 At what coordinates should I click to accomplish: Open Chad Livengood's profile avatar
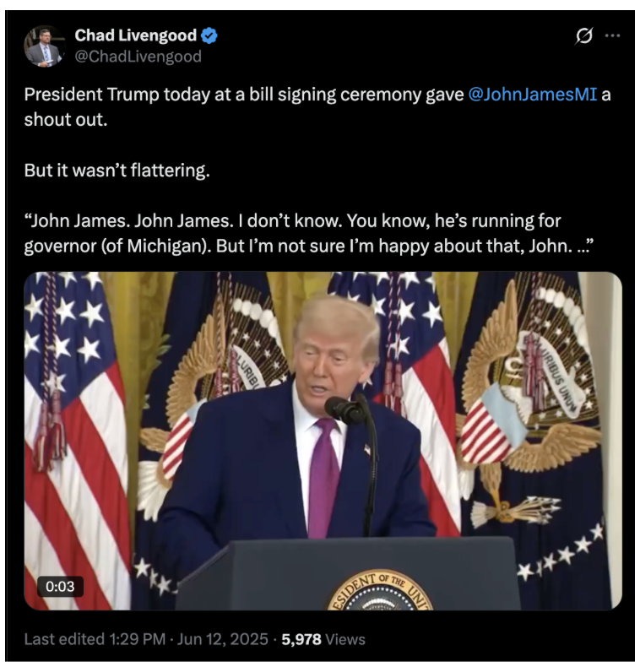(x=43, y=46)
